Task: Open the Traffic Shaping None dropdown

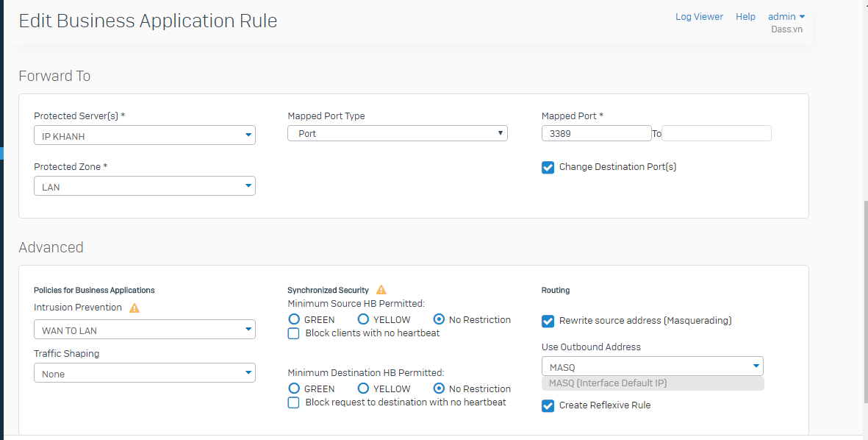Action: pos(145,373)
